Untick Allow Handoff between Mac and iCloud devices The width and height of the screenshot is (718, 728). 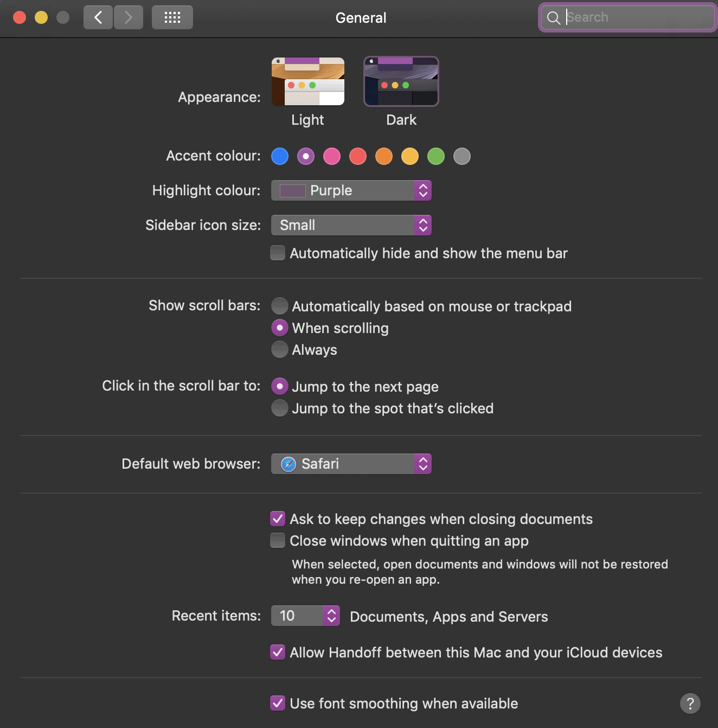click(278, 652)
